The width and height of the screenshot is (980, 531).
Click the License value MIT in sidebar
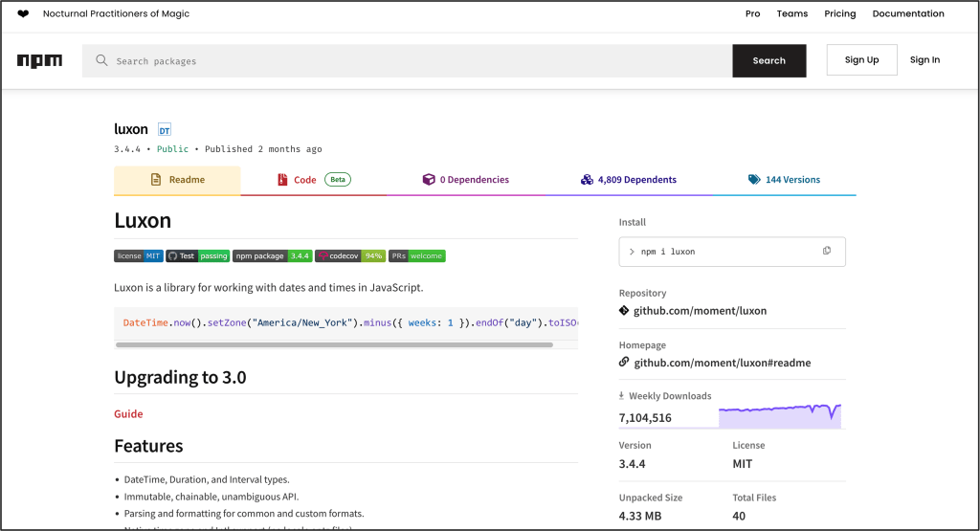point(743,463)
